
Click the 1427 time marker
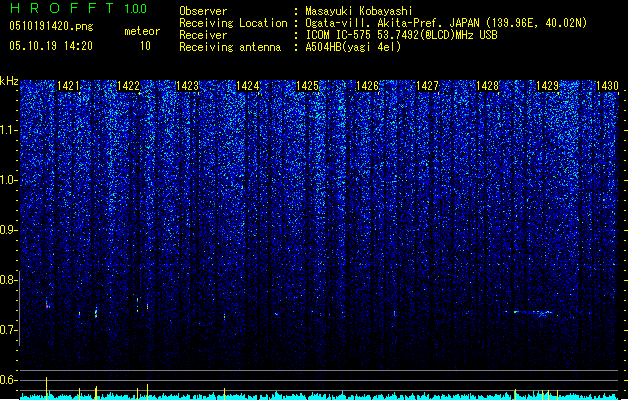(x=428, y=86)
